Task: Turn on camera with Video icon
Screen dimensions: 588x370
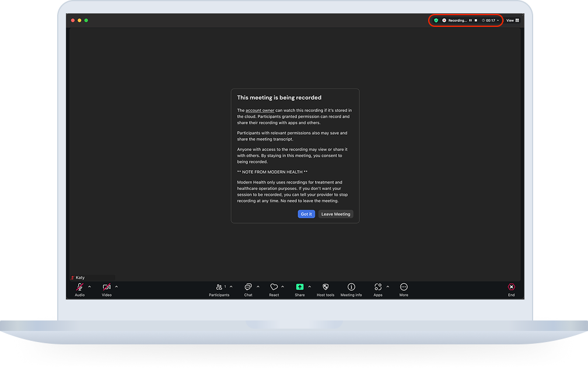Action: pos(107,287)
